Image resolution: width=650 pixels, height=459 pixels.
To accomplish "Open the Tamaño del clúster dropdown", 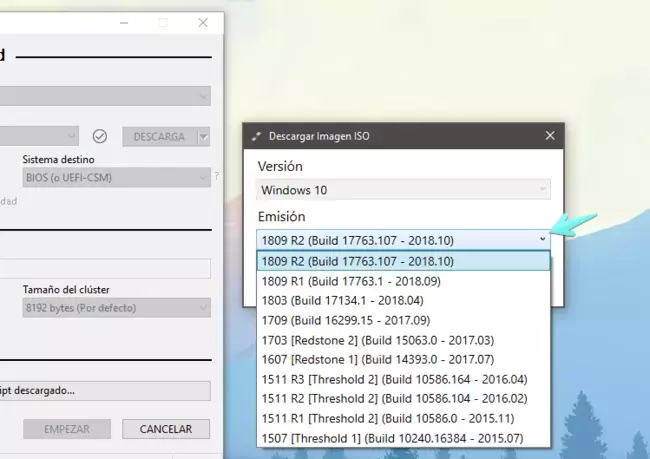I will tap(116, 308).
